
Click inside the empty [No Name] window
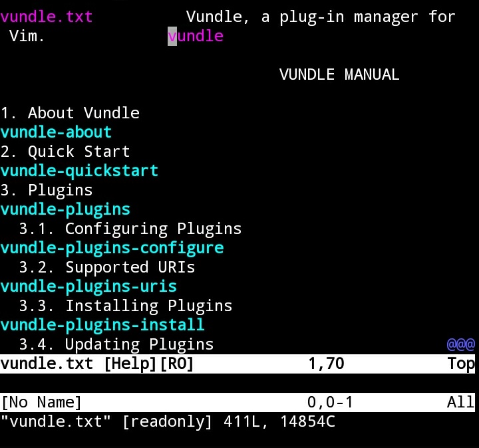point(238,383)
